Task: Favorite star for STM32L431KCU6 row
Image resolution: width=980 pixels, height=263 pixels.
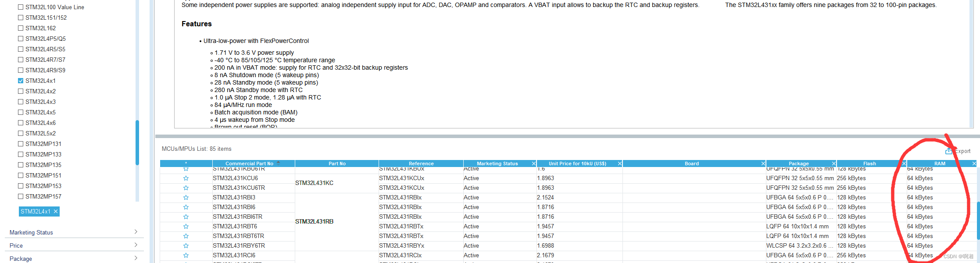Action: tap(186, 178)
